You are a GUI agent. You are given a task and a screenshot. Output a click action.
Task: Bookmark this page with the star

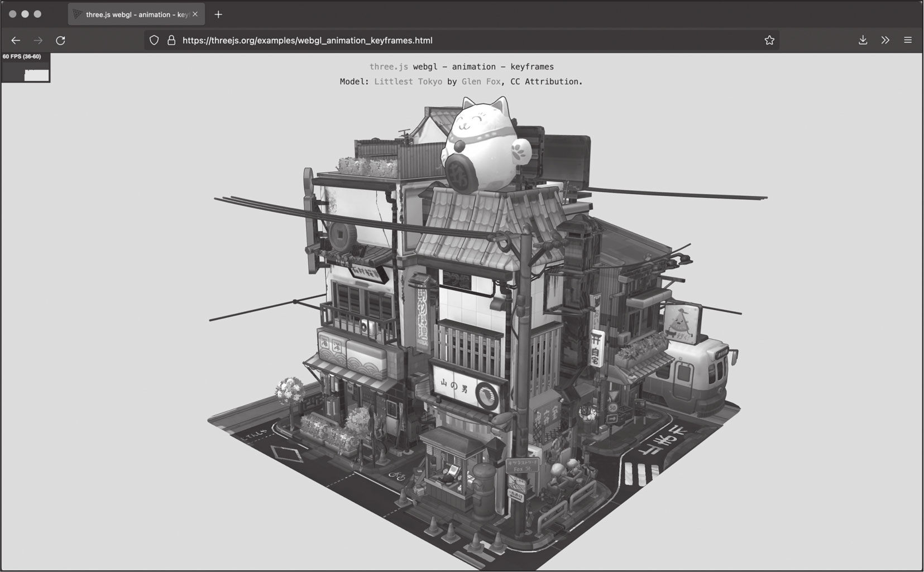tap(769, 40)
